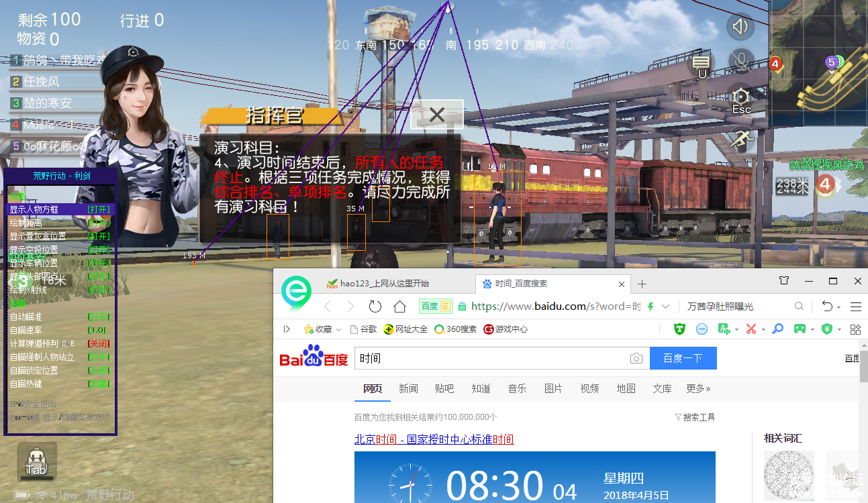Screen dimensions: 868x503
Task: Click the browser back arrow
Action: tap(328, 306)
